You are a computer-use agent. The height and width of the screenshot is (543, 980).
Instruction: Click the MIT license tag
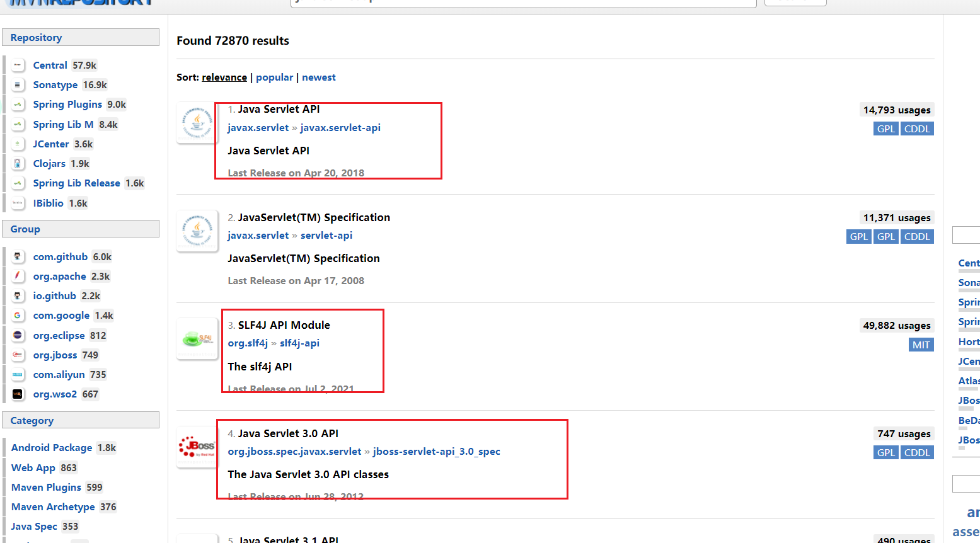pyautogui.click(x=921, y=345)
